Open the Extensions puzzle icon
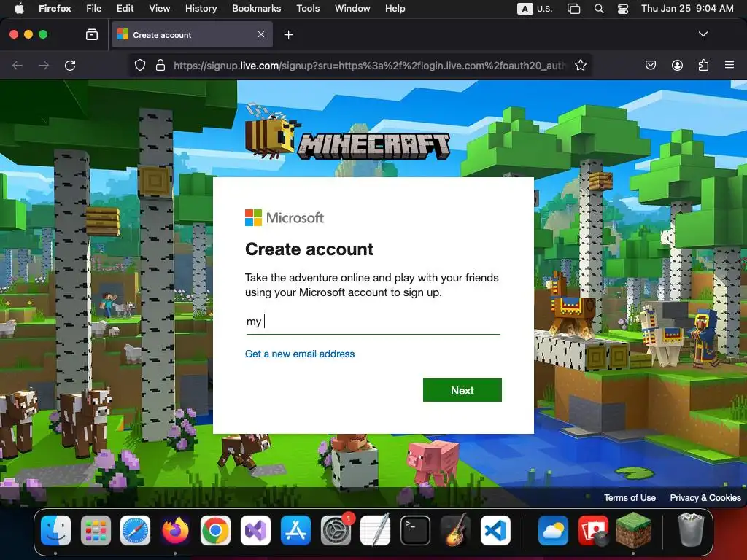This screenshot has height=560, width=747. click(x=703, y=65)
